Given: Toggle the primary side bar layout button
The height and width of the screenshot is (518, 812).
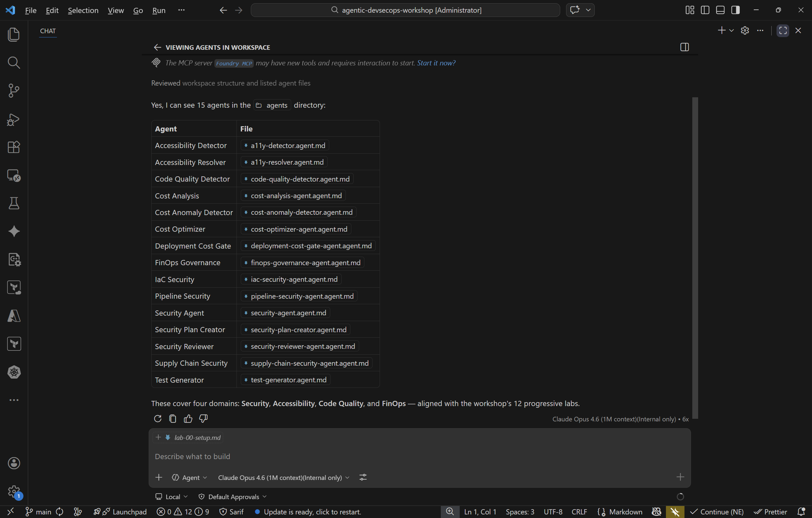Looking at the screenshot, I should point(705,10).
